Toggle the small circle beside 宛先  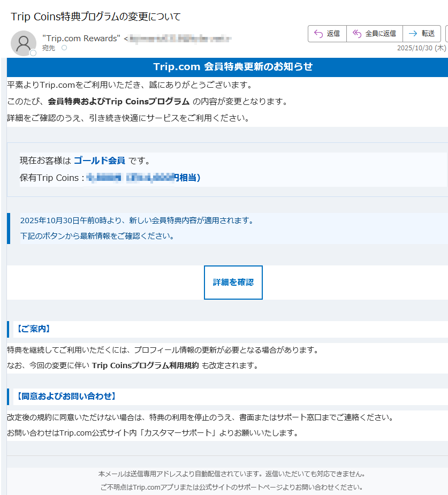tap(64, 47)
